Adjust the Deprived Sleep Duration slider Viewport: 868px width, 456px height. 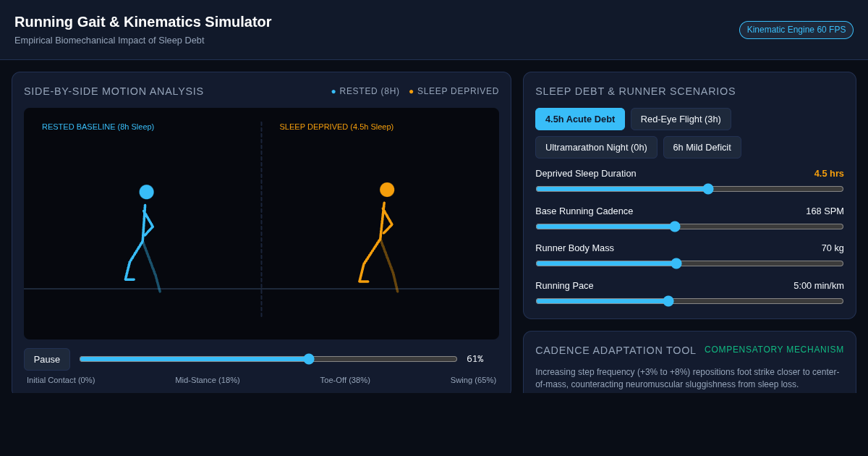(x=689, y=189)
